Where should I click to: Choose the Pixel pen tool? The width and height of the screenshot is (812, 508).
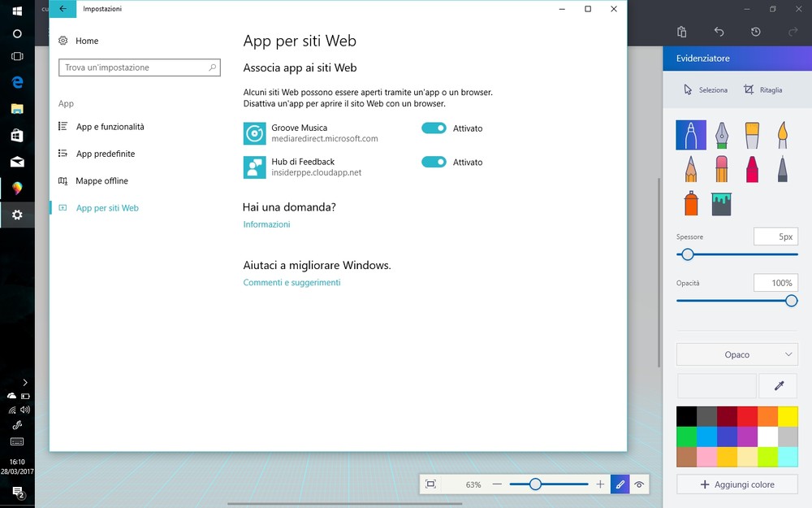pyautogui.click(x=783, y=168)
